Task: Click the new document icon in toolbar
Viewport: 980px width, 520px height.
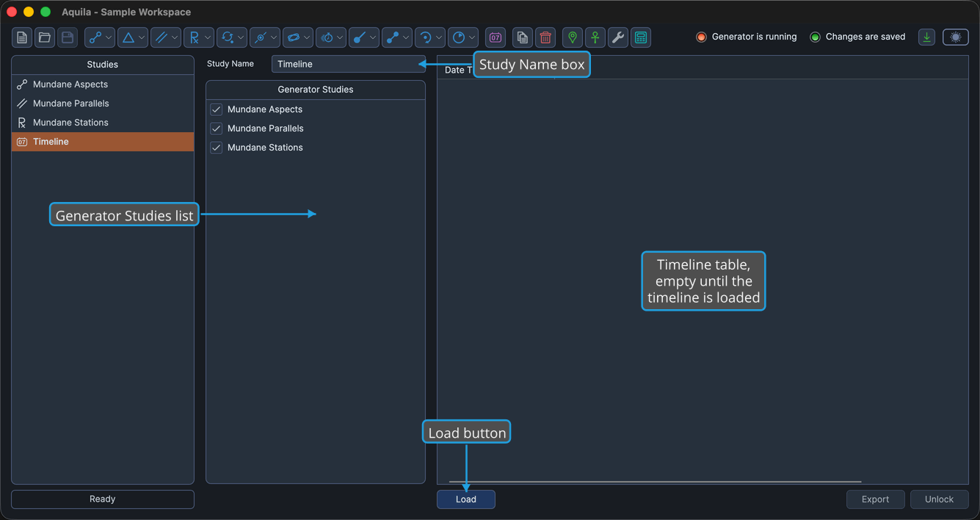Action: tap(22, 37)
